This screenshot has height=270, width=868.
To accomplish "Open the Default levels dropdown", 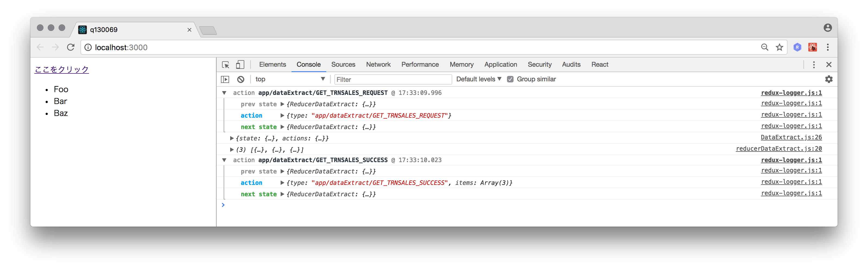I will 479,79.
